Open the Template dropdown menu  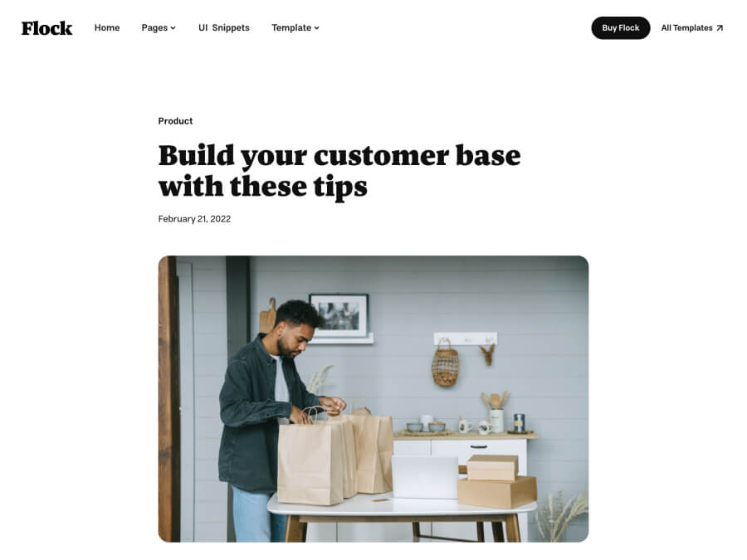point(295,27)
